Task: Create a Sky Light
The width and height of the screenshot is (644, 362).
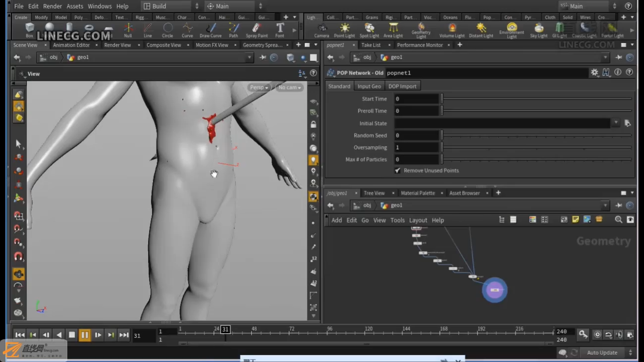Action: [539, 30]
